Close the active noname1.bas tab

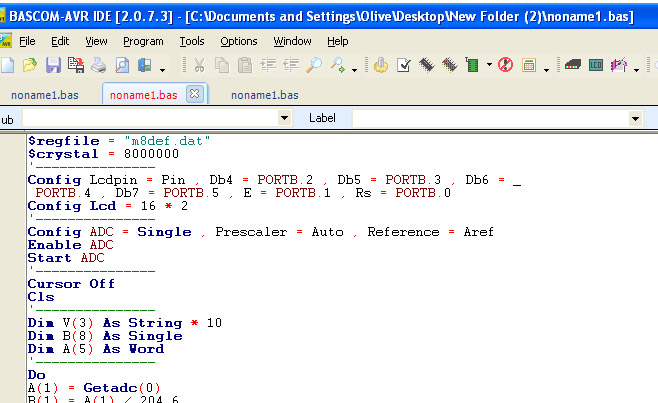coord(195,94)
